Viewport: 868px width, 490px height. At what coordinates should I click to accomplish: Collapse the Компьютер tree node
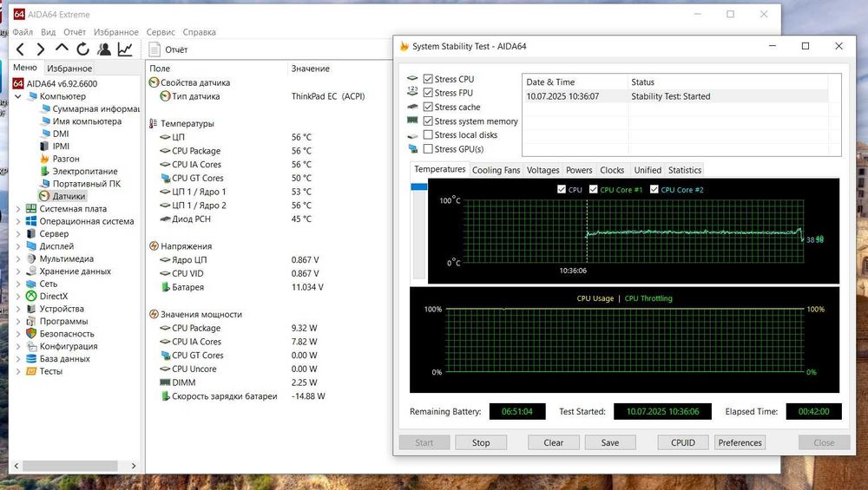[x=17, y=96]
